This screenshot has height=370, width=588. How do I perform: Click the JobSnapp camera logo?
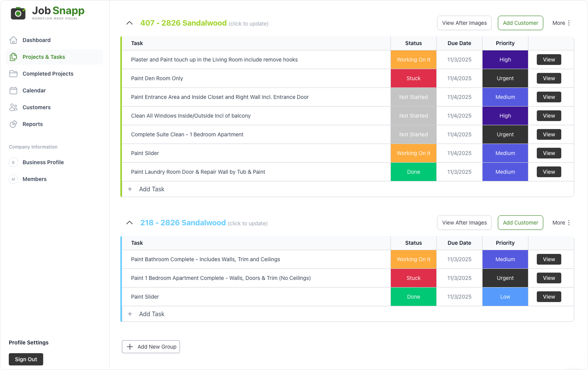(x=18, y=14)
